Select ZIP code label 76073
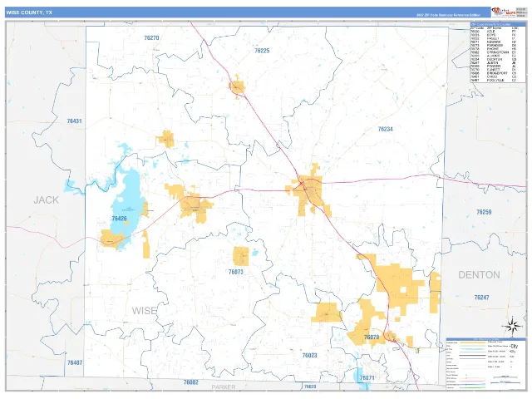 (x=236, y=272)
